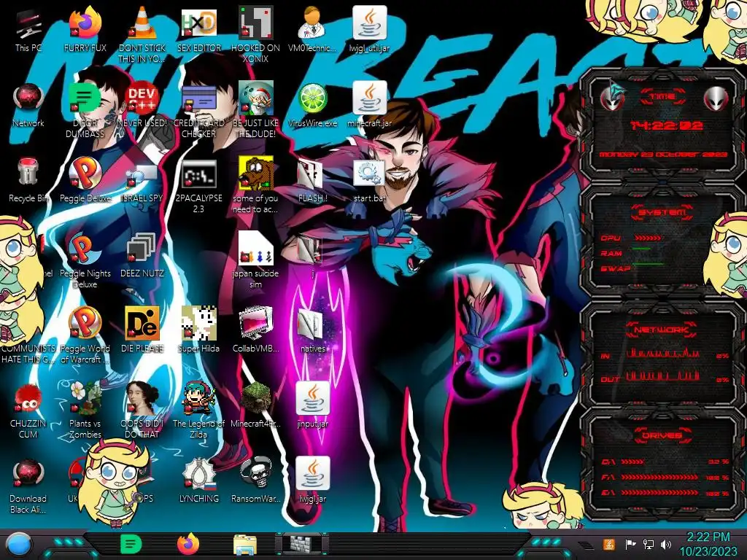747x560 pixels.
Task: Select the FLASH ! folder icon
Action: 312,180
